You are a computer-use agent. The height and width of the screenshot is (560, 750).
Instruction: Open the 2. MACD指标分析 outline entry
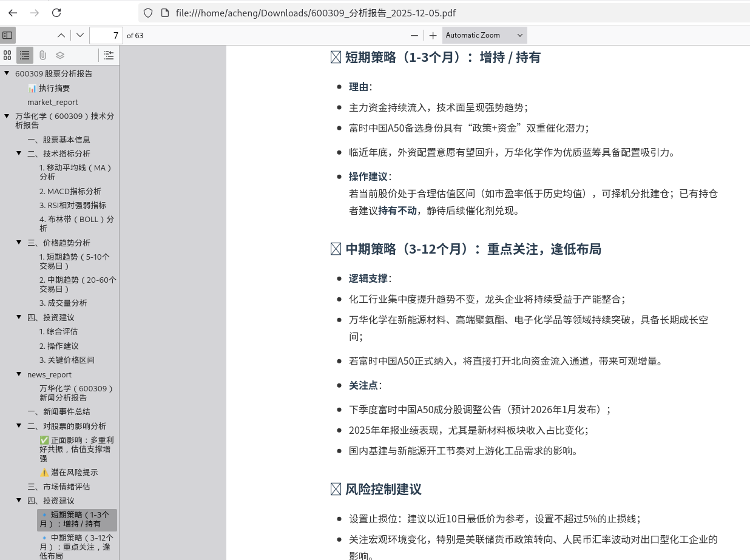[x=70, y=191]
